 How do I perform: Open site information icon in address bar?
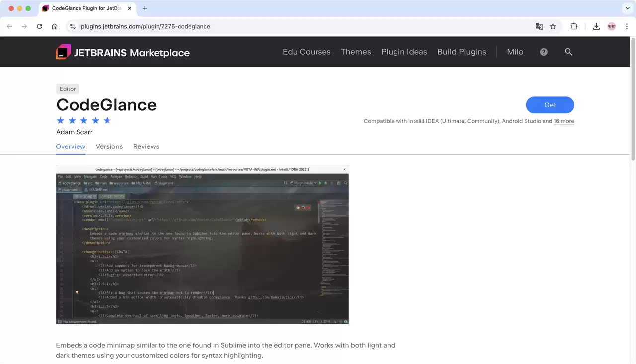pyautogui.click(x=73, y=26)
